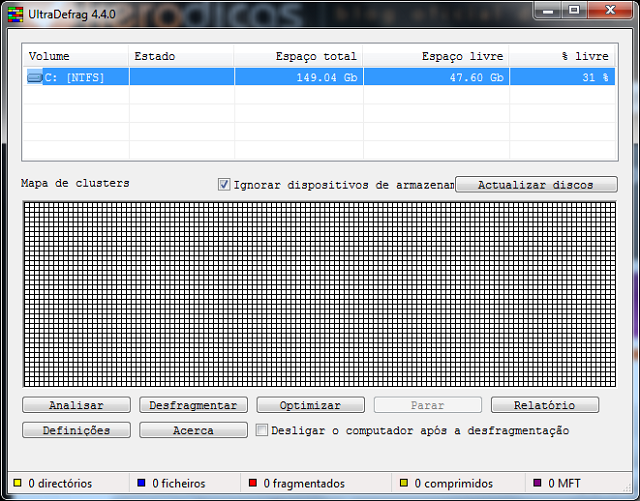Uncheck Ignorar dispositivos de armazenamento checkbox

(x=224, y=185)
